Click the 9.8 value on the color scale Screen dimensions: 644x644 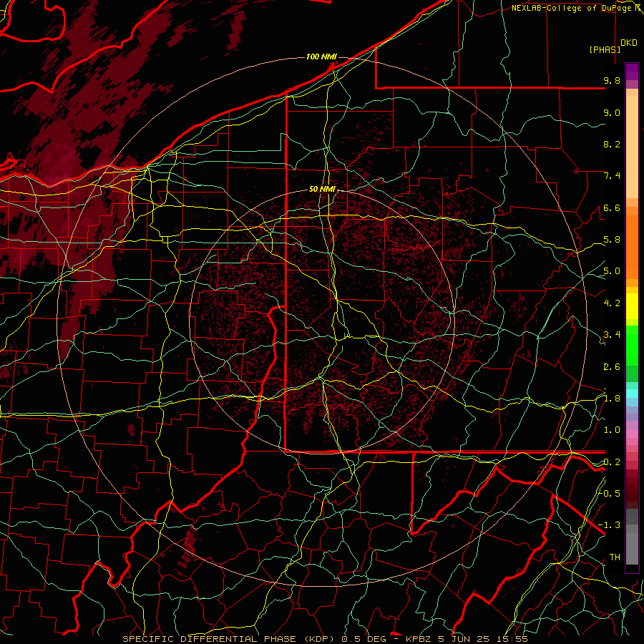tap(612, 80)
